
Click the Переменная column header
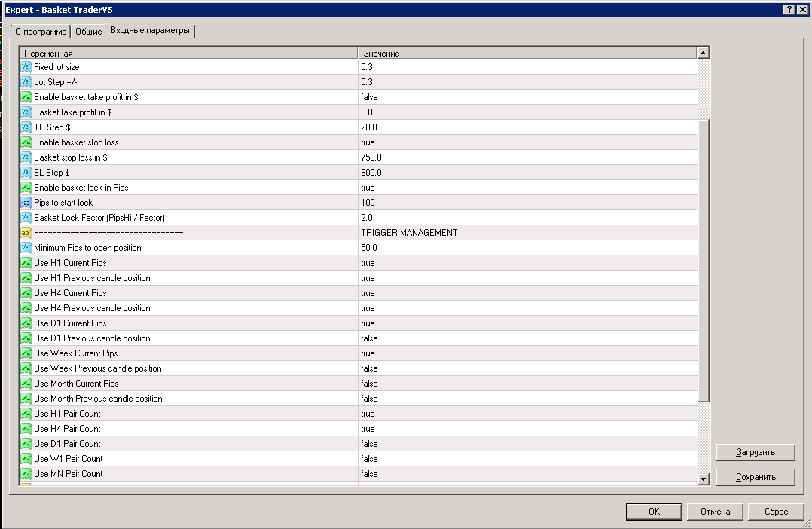click(x=189, y=53)
